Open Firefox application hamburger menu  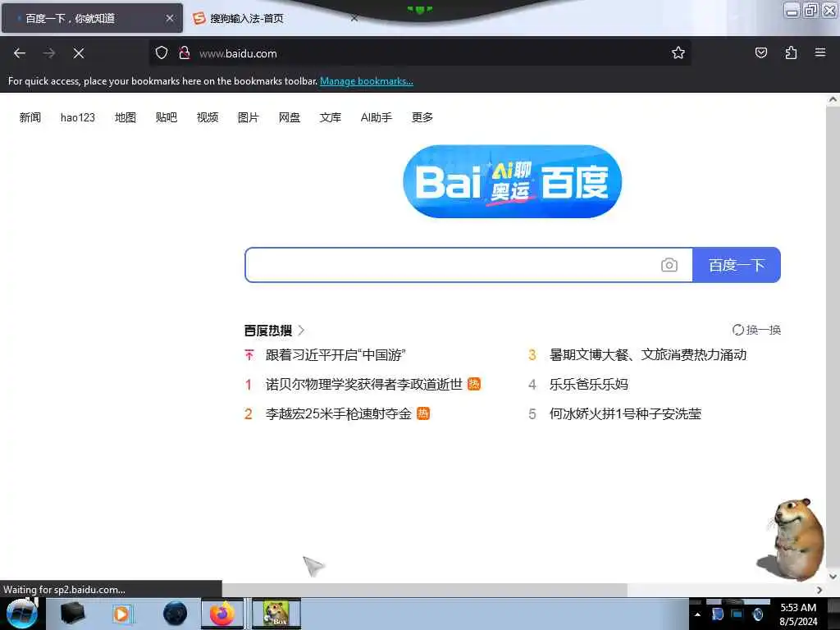(820, 52)
